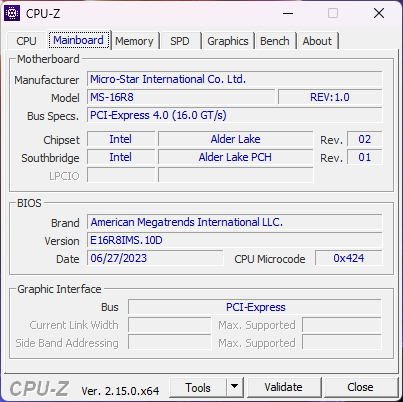Expand the Tools dropdown arrow

point(235,387)
